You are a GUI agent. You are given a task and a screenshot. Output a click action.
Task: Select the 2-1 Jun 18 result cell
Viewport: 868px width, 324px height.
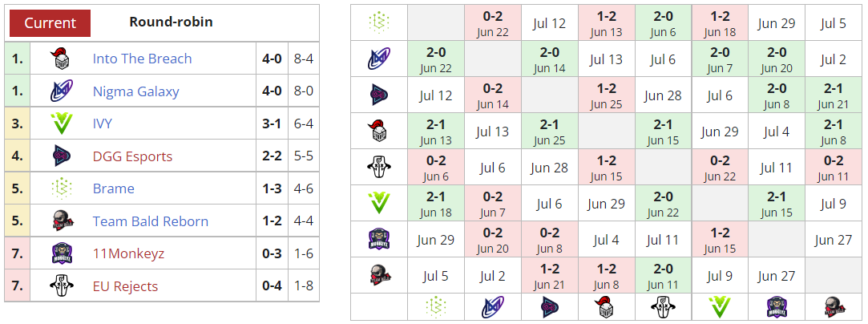click(x=436, y=204)
